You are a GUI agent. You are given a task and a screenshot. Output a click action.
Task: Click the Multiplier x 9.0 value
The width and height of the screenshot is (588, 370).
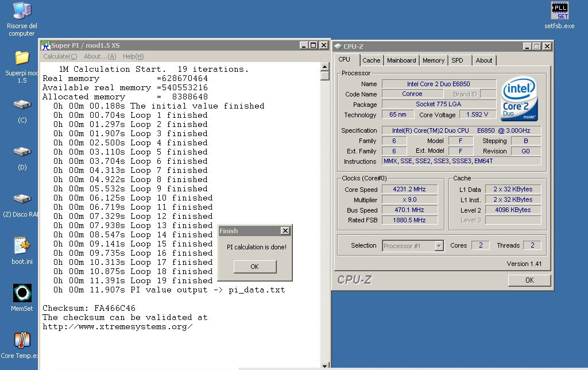point(409,199)
